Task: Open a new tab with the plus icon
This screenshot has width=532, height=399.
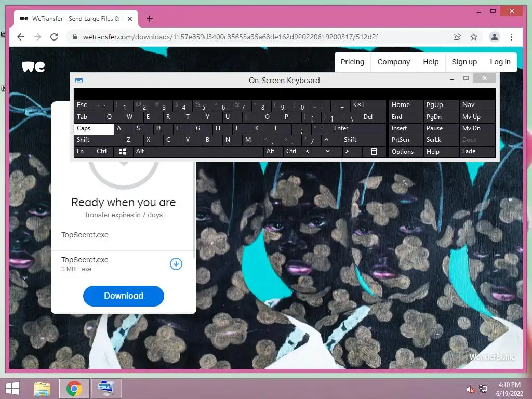Action: tap(149, 19)
